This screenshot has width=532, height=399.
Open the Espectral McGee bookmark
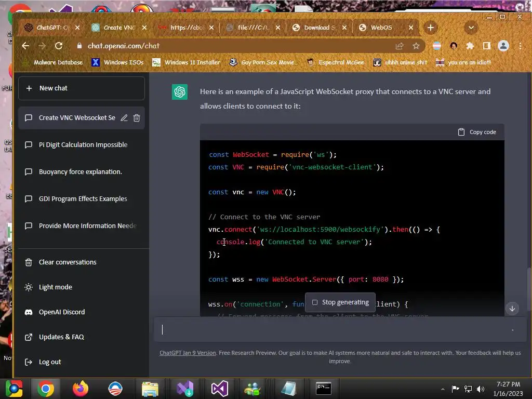pos(335,62)
